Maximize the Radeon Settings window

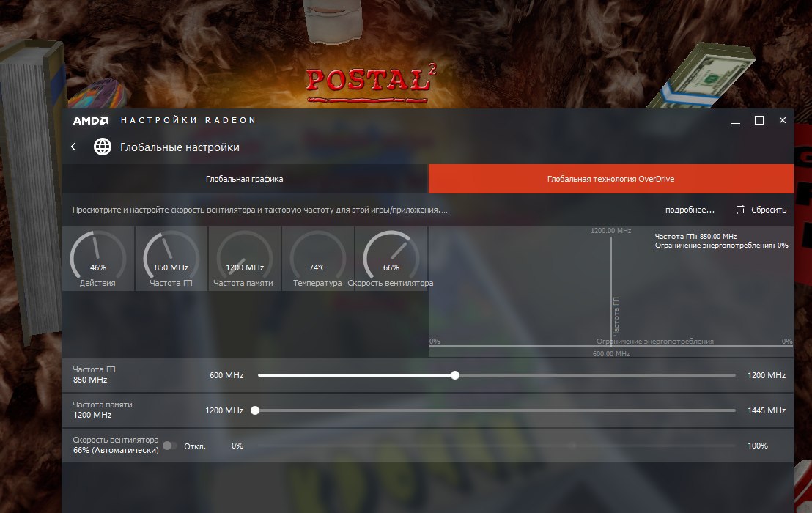pyautogui.click(x=759, y=120)
